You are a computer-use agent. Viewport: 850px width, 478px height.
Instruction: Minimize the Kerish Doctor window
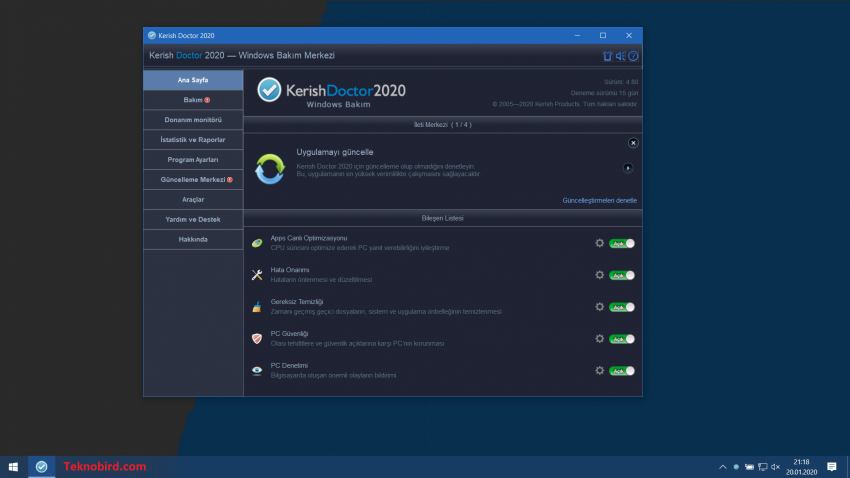click(577, 36)
